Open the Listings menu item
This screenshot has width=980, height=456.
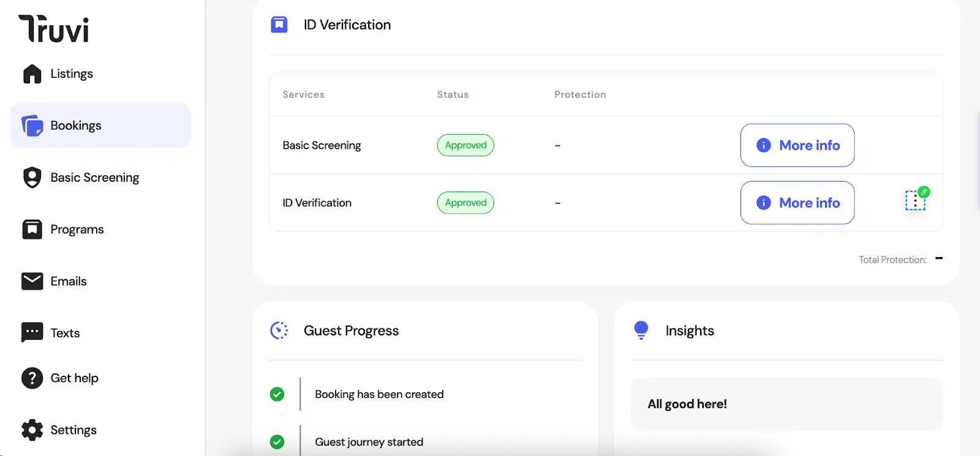[x=100, y=73]
